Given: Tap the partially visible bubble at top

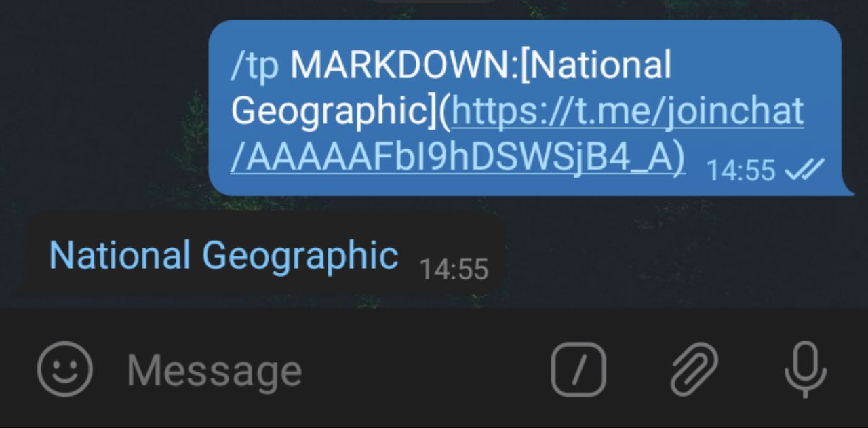Looking at the screenshot, I should coord(434,2).
